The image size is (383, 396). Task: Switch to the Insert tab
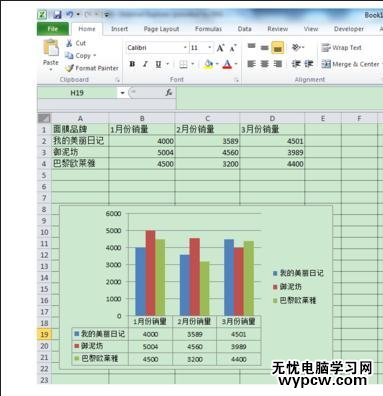click(x=120, y=29)
